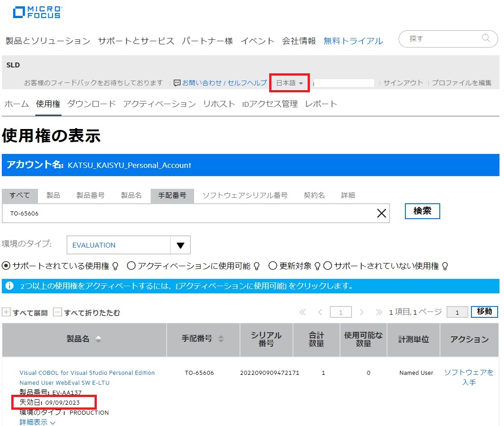Open the Visual COBOL for Visual Studio Personal Edition link
Screen dimensions: 504x426
pyautogui.click(x=87, y=378)
